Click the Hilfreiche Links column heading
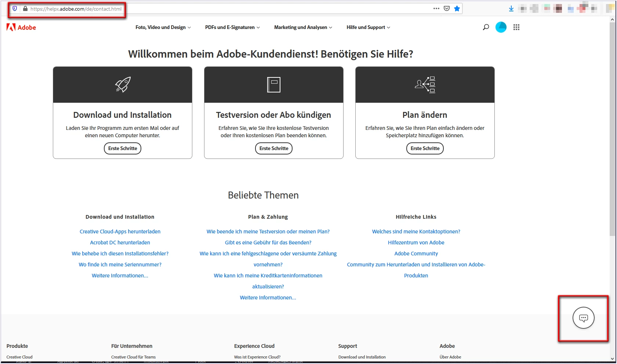 [416, 217]
